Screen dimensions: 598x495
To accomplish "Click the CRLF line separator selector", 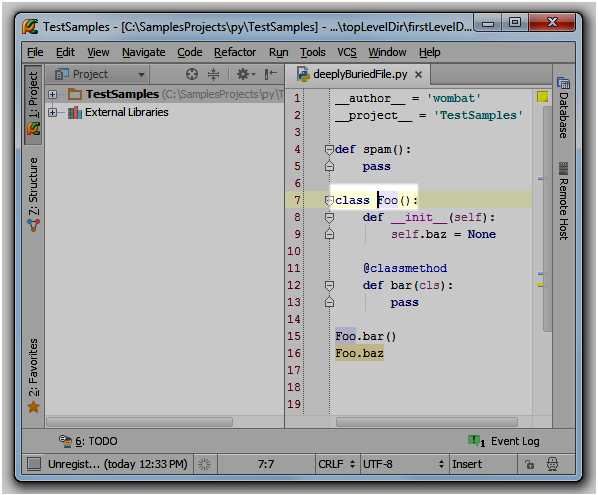I will pos(337,464).
